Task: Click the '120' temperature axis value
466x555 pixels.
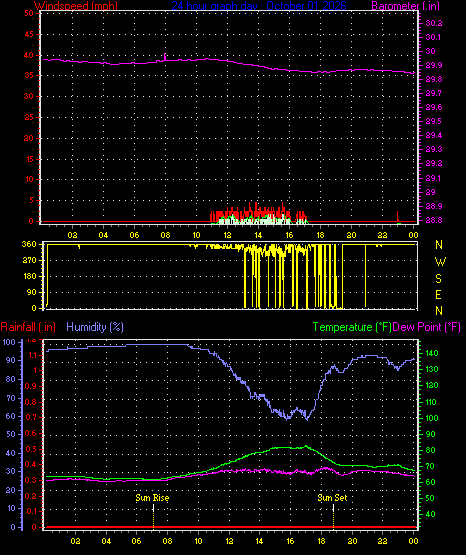Action: pos(432,385)
